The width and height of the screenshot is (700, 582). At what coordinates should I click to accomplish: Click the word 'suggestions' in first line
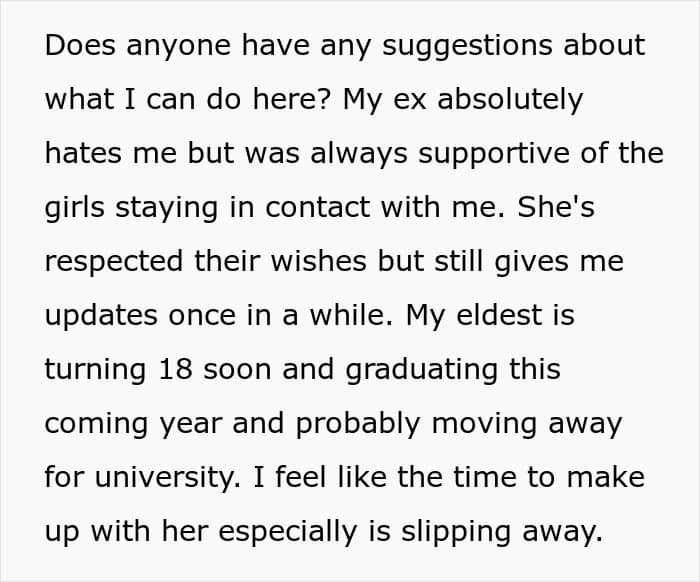click(467, 46)
